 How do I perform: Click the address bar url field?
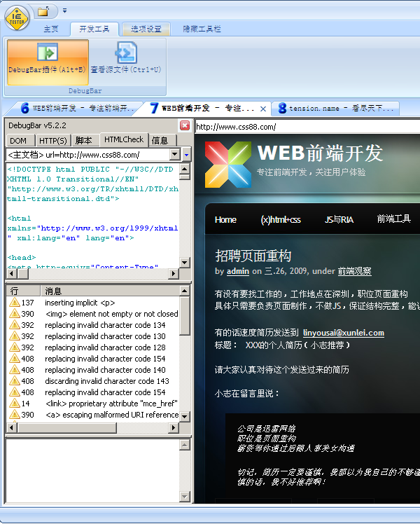[307, 127]
